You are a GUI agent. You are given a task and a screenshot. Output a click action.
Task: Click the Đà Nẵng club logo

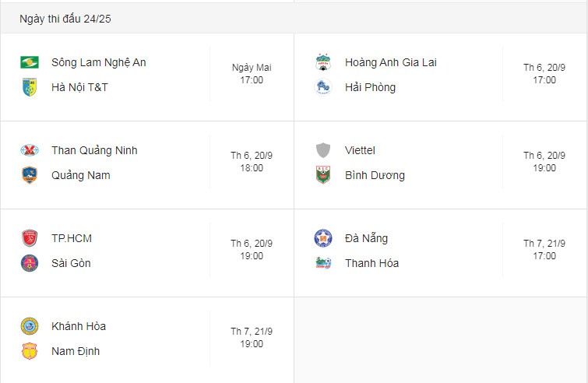pos(323,238)
